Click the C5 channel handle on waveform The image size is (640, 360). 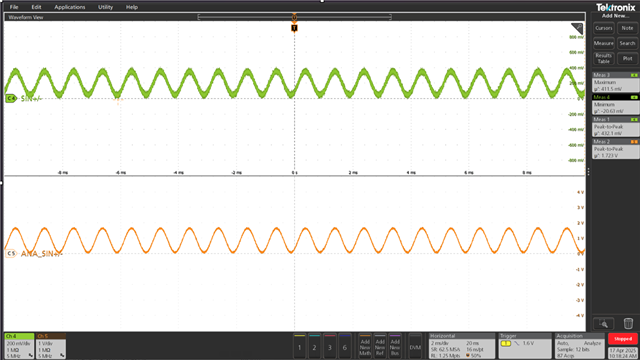tap(11, 253)
